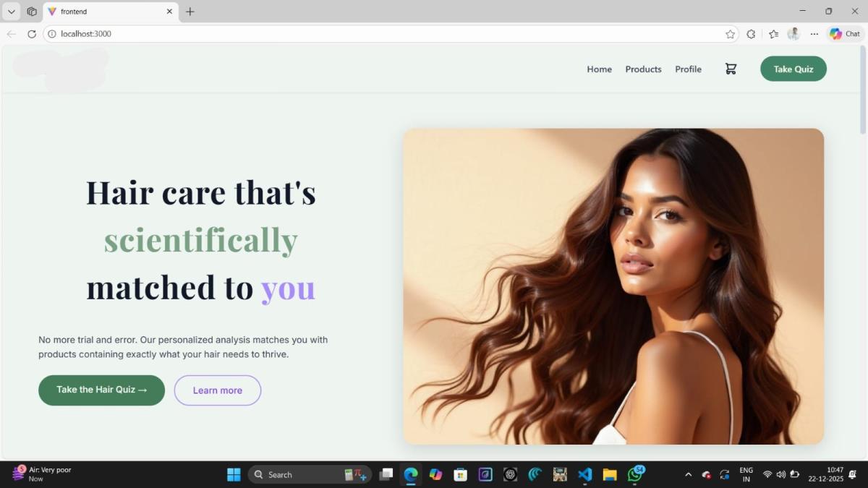Open the Profile navigation link

[x=688, y=69]
